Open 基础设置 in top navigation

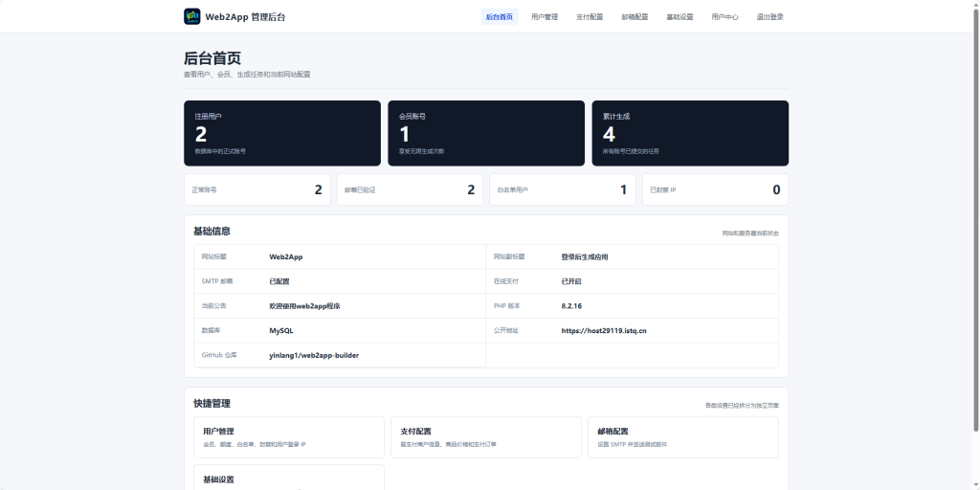click(x=679, y=17)
